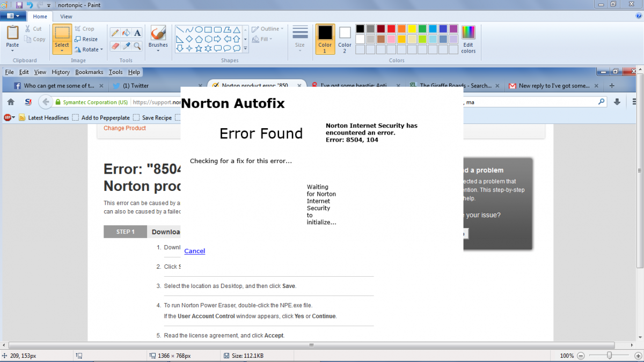The height and width of the screenshot is (362, 644).
Task: Switch to the Home ribbon tab
Action: (x=40, y=17)
